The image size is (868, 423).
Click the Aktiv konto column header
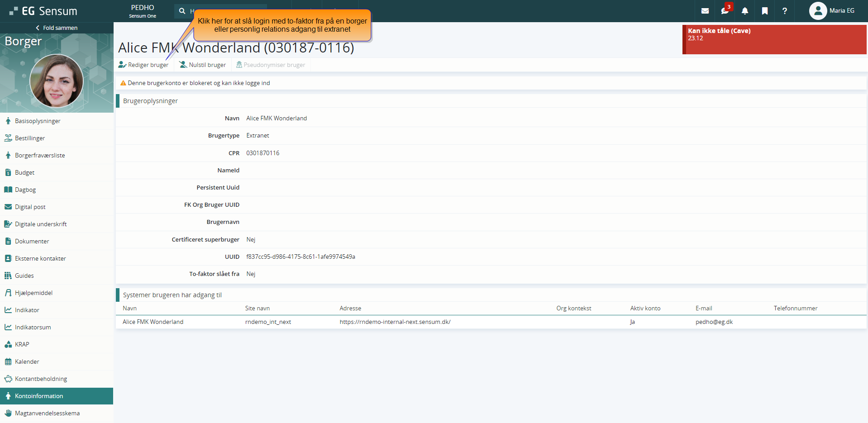tap(645, 308)
